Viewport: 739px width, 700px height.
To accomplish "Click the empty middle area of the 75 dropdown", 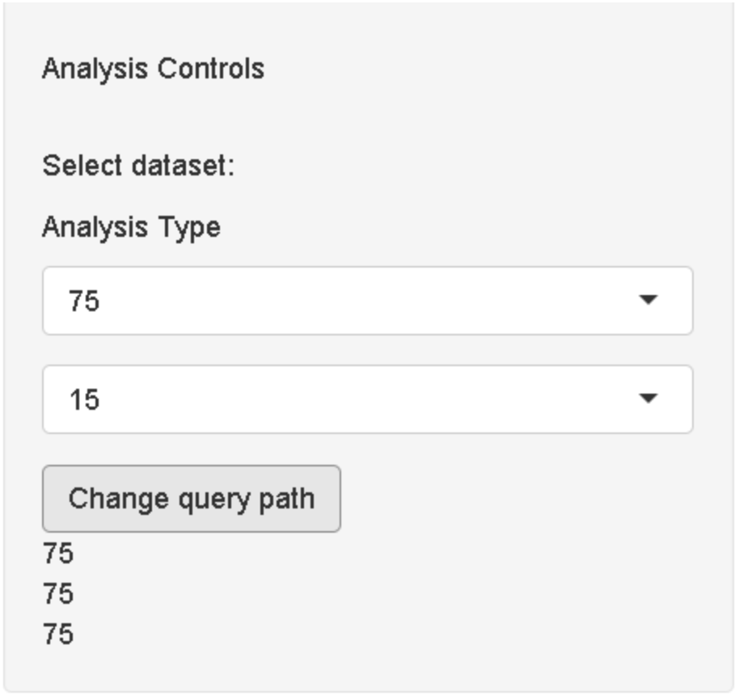I will click(x=364, y=301).
